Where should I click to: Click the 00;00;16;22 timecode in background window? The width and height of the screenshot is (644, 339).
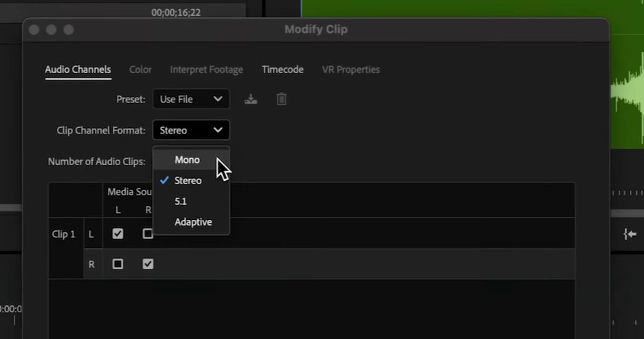tap(176, 12)
